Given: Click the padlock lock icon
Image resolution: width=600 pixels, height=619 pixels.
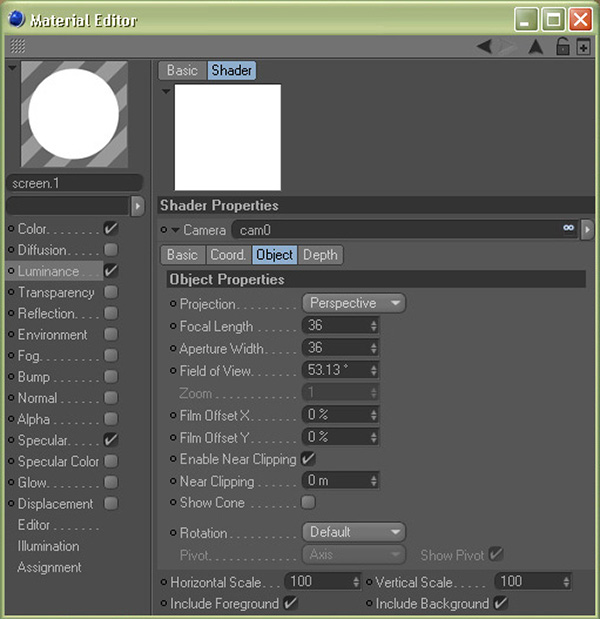Looking at the screenshot, I should click(x=563, y=46).
